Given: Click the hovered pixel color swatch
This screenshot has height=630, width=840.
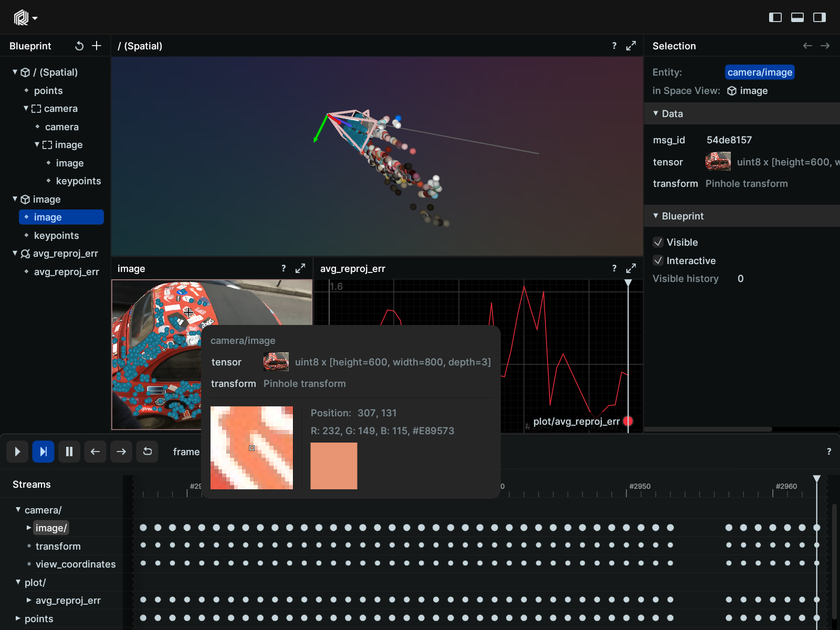Looking at the screenshot, I should 334,466.
